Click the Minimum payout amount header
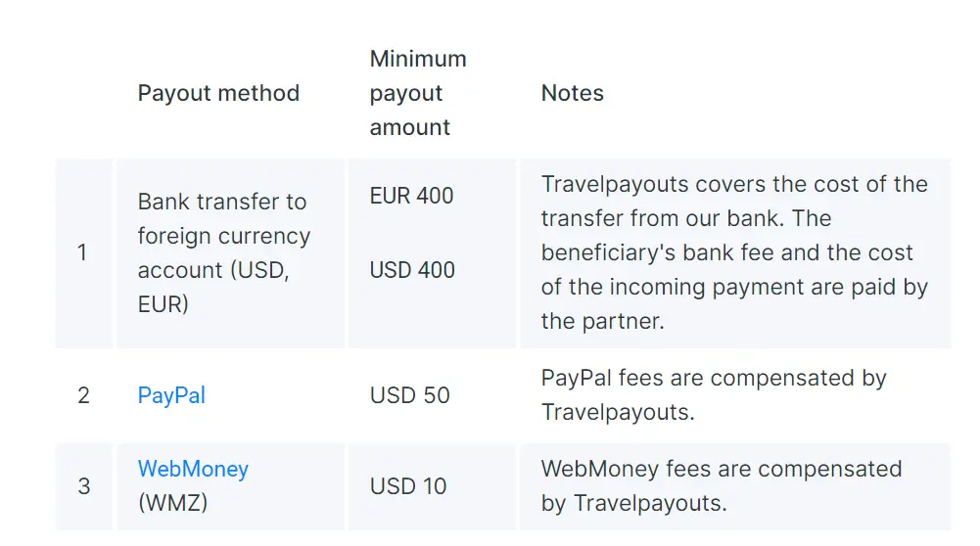Screen dimensions: 980x546 pos(418,93)
